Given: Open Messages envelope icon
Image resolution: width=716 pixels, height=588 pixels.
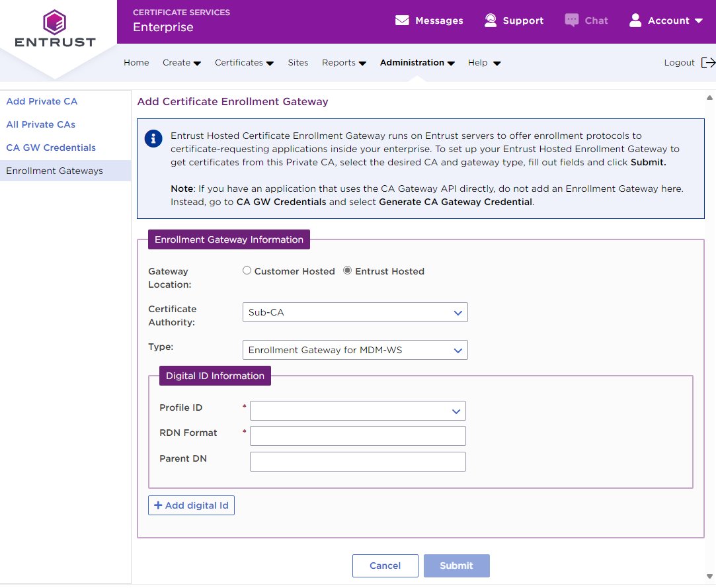Looking at the screenshot, I should (402, 21).
